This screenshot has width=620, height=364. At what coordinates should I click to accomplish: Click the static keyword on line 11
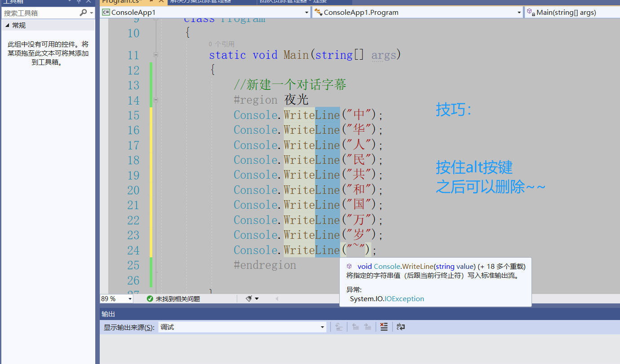pyautogui.click(x=227, y=55)
